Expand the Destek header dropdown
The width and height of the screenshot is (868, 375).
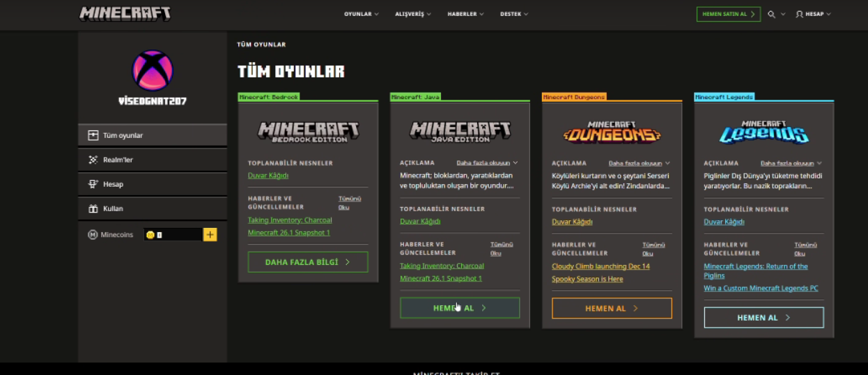coord(514,14)
